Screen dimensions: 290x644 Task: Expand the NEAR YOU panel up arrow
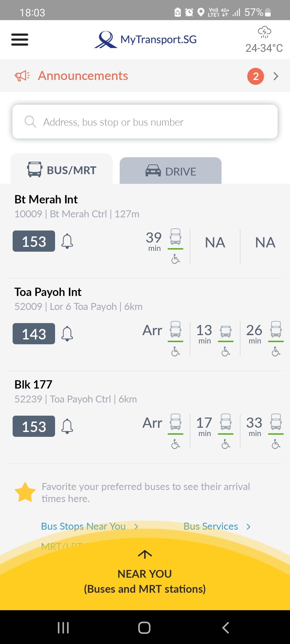(145, 554)
